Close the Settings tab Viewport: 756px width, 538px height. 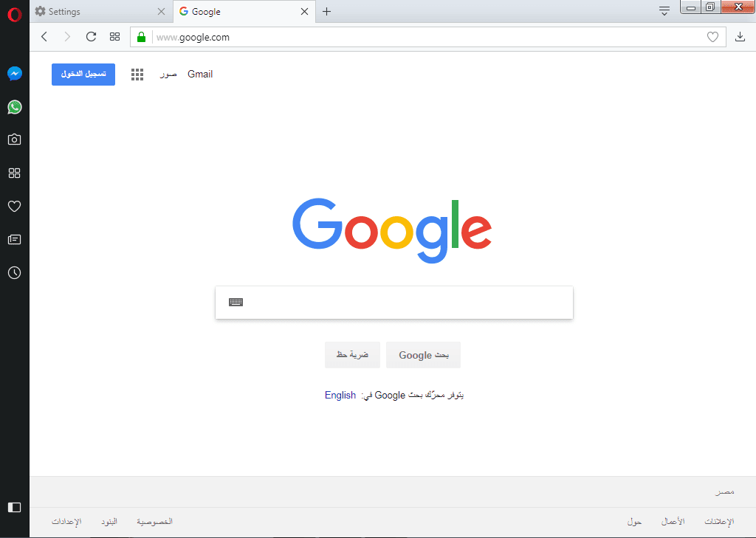tap(162, 12)
